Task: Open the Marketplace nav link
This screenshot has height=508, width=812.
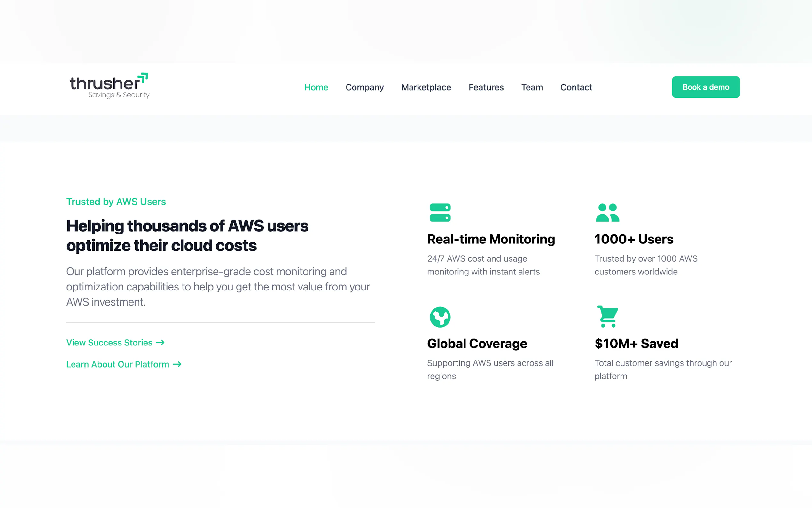Action: 426,87
